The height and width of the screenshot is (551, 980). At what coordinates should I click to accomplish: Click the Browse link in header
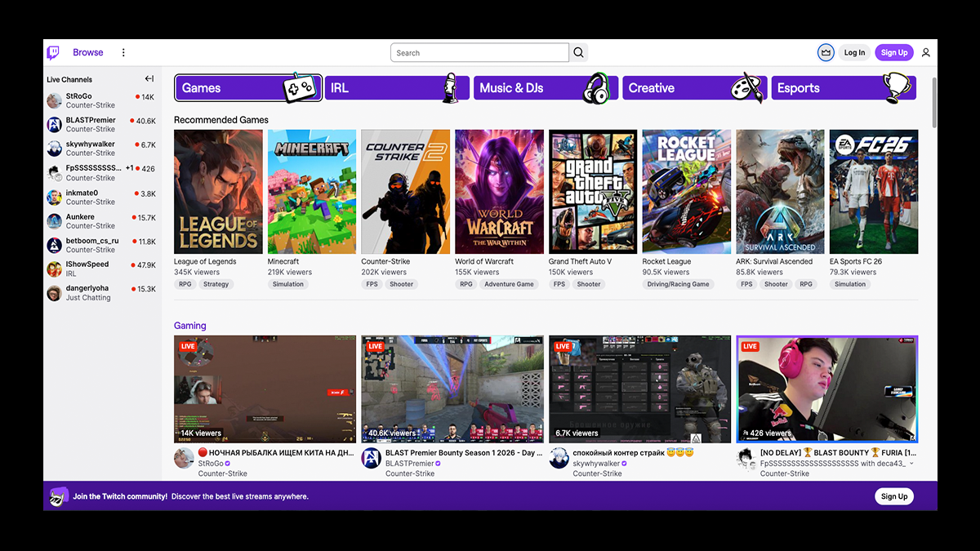[x=87, y=53]
